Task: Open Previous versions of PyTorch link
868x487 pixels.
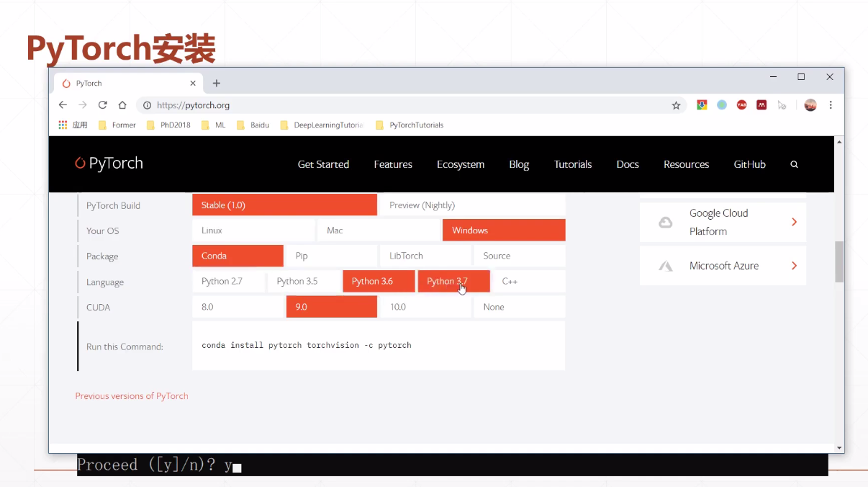Action: (132, 396)
